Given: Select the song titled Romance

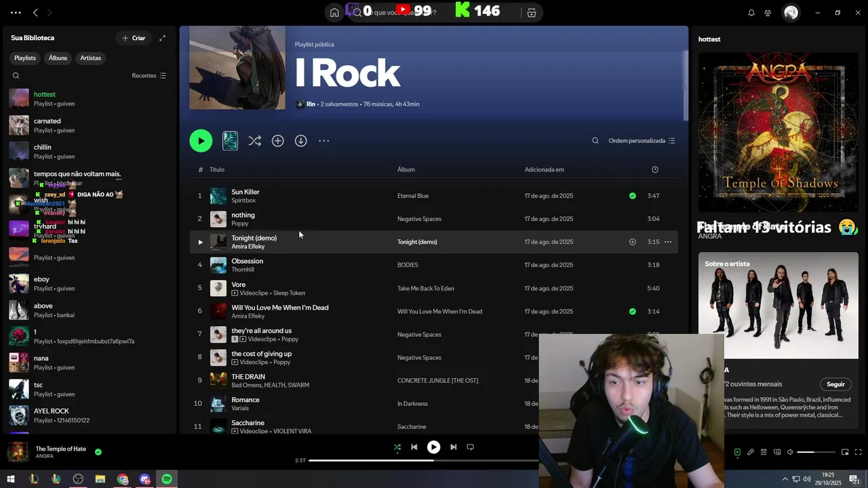Looking at the screenshot, I should pyautogui.click(x=245, y=400).
